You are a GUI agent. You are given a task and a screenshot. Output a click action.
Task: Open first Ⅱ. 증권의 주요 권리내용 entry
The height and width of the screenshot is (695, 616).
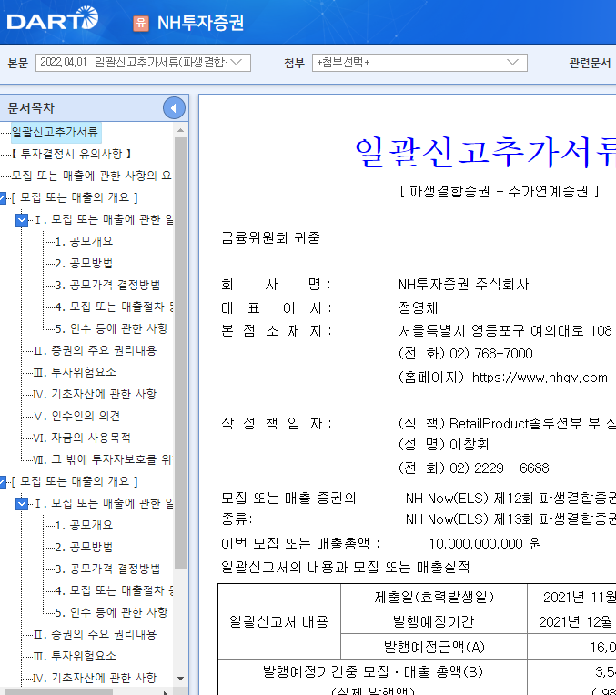(x=96, y=350)
